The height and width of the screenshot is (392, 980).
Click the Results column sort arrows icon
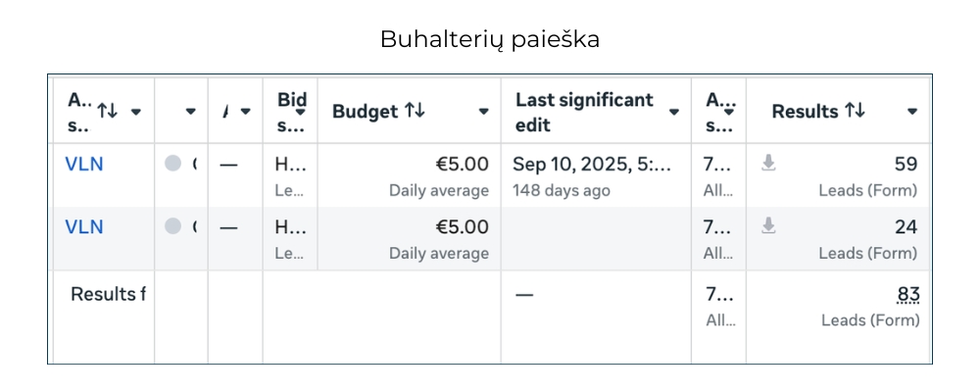tap(855, 112)
